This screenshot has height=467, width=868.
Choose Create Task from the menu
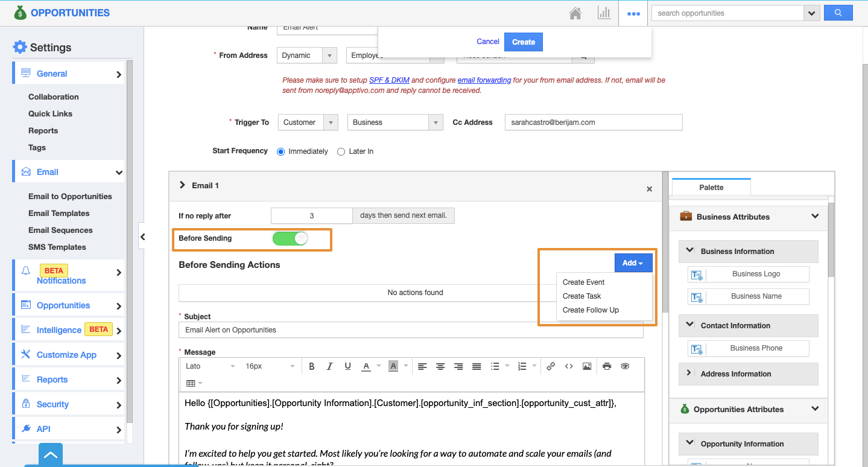581,296
